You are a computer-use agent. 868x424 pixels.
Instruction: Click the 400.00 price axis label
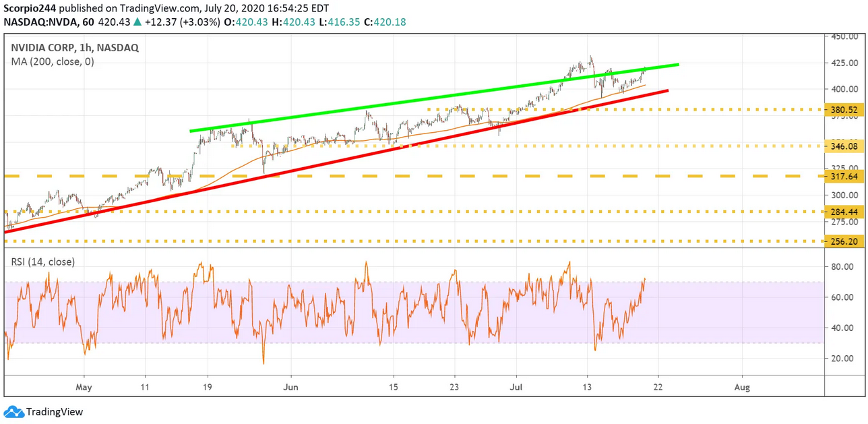tap(844, 89)
